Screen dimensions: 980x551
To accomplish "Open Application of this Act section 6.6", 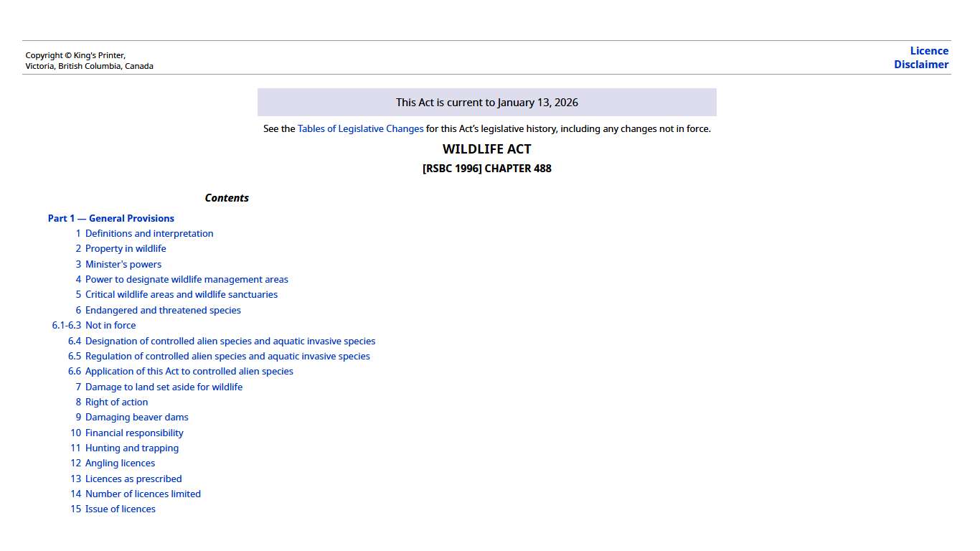I will point(189,372).
